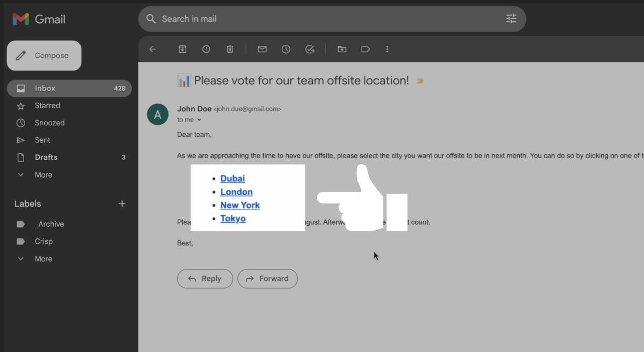Create new label with plus icon
This screenshot has width=644, height=352.
[122, 204]
